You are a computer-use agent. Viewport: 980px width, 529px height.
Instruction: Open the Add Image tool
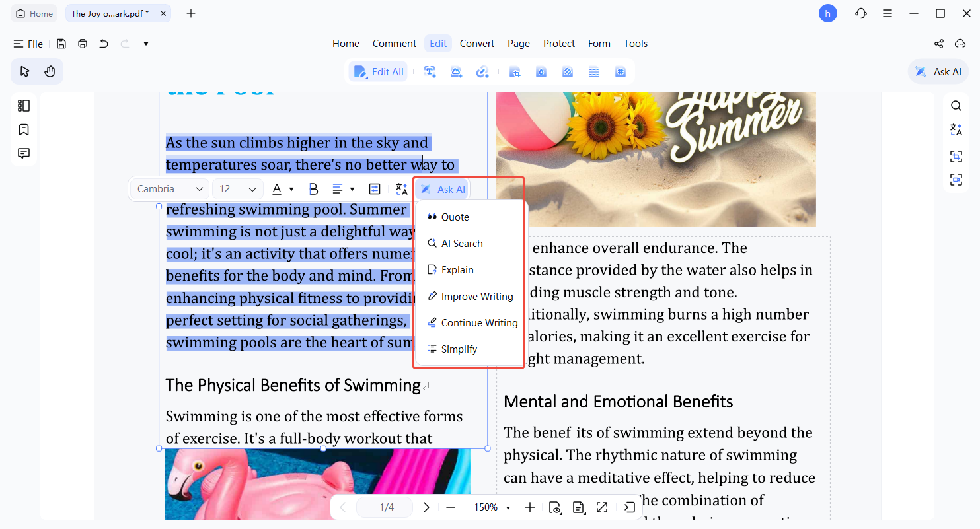(456, 71)
